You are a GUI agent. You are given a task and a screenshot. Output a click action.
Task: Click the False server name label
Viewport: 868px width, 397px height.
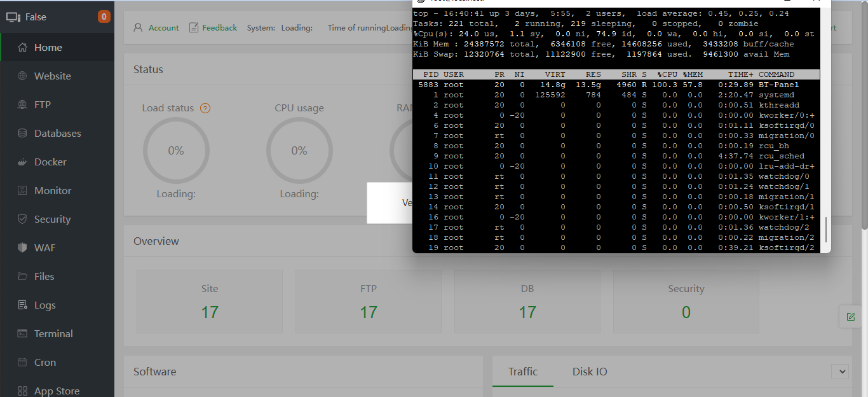click(x=36, y=17)
